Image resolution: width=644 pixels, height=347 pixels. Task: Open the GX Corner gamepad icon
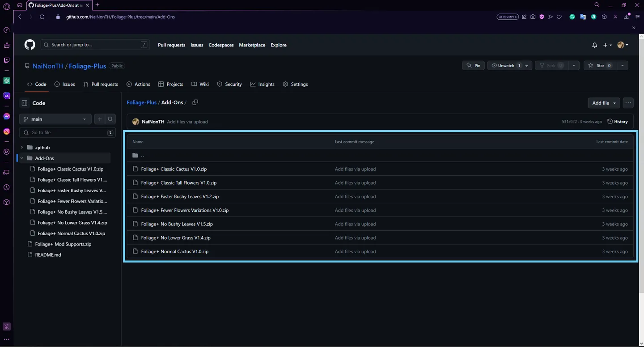pos(20,5)
